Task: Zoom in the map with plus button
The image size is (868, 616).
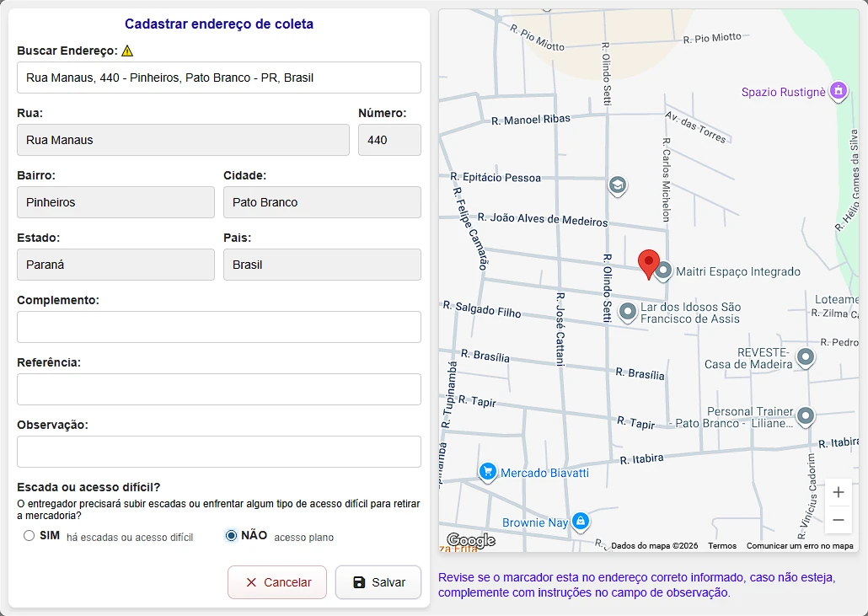Action: tap(839, 492)
